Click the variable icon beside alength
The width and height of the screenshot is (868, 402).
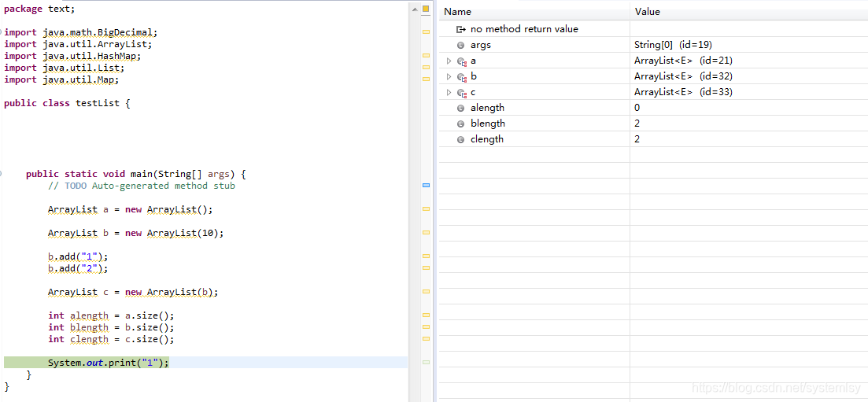click(460, 108)
